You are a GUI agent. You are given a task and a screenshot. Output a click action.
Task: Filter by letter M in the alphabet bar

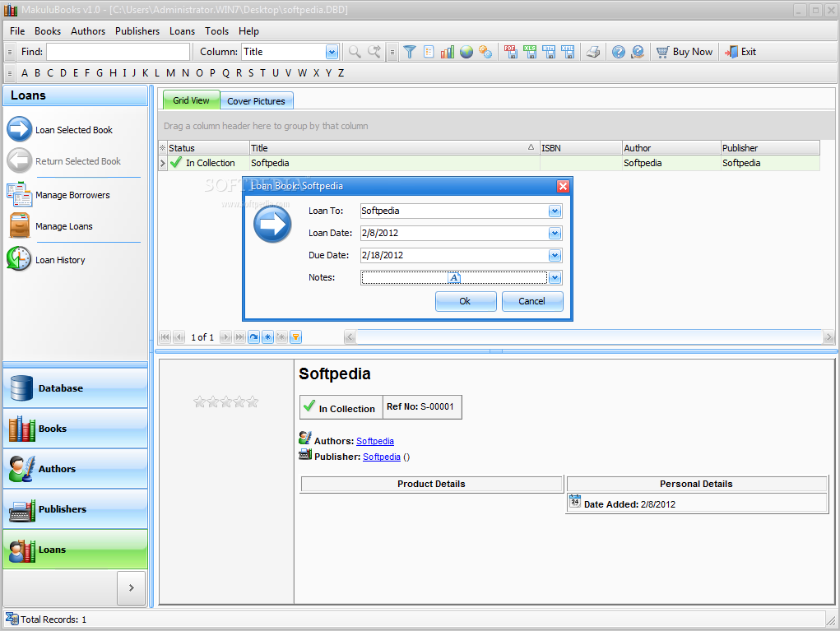point(170,73)
